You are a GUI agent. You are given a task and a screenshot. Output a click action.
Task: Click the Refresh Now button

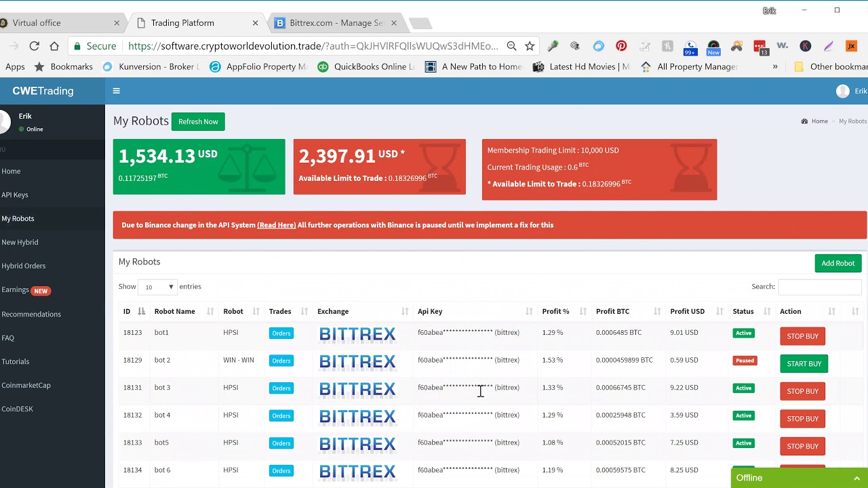pos(198,122)
